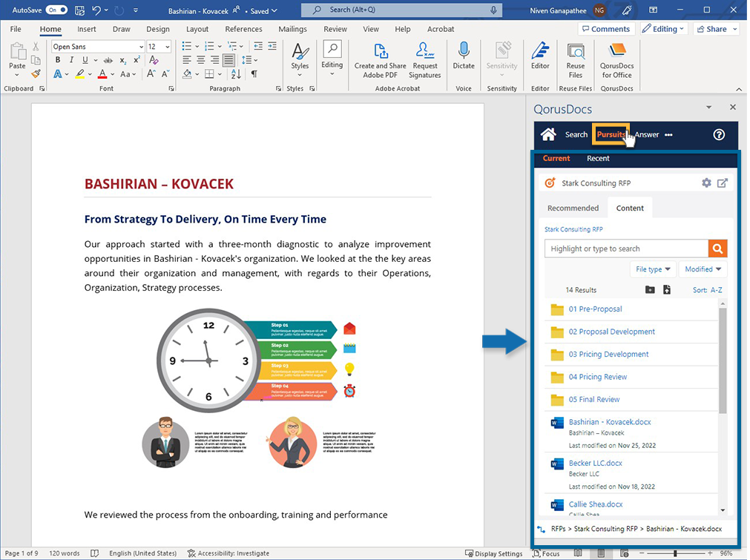Show paragraph marks with the pilcrow icon

(254, 74)
